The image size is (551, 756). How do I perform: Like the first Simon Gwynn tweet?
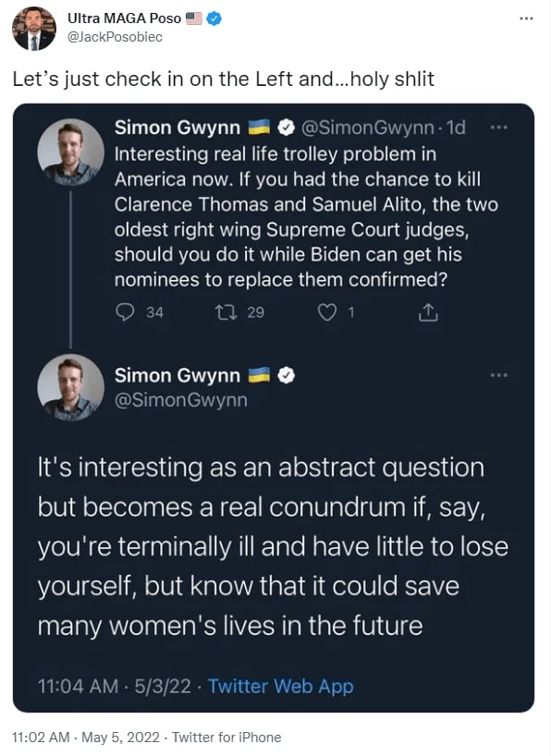327,312
